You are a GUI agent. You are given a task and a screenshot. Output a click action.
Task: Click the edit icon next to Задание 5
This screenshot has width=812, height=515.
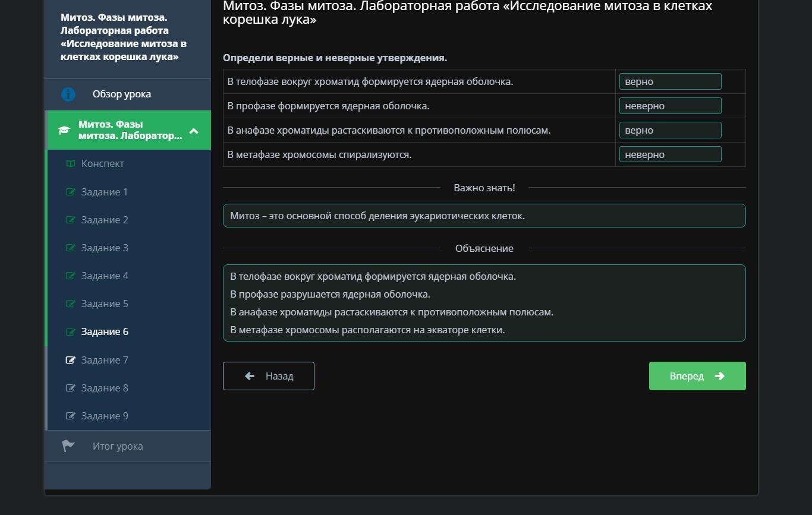pyautogui.click(x=71, y=304)
